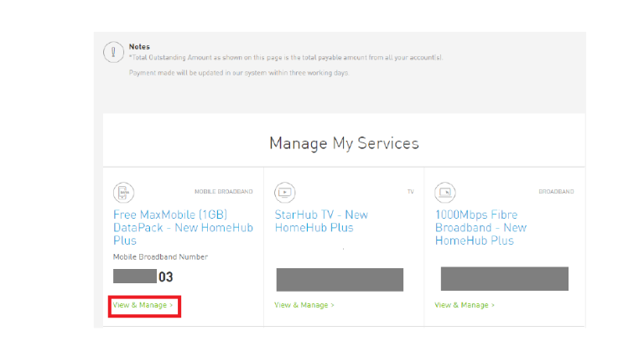Click the 'Payment made will be updated' note
This screenshot has width=644, height=362.
tap(239, 73)
